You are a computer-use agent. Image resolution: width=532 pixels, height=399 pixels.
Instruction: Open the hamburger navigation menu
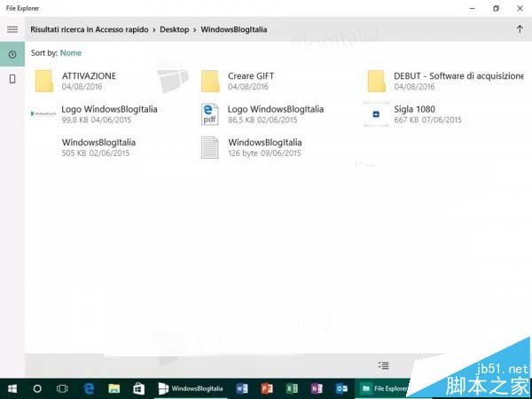[12, 29]
